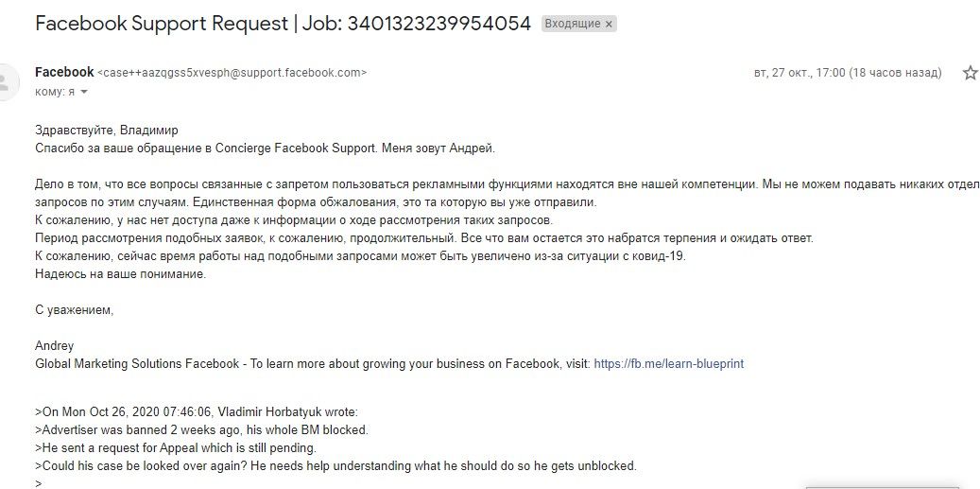Click the sender's avatar picture

click(x=8, y=80)
